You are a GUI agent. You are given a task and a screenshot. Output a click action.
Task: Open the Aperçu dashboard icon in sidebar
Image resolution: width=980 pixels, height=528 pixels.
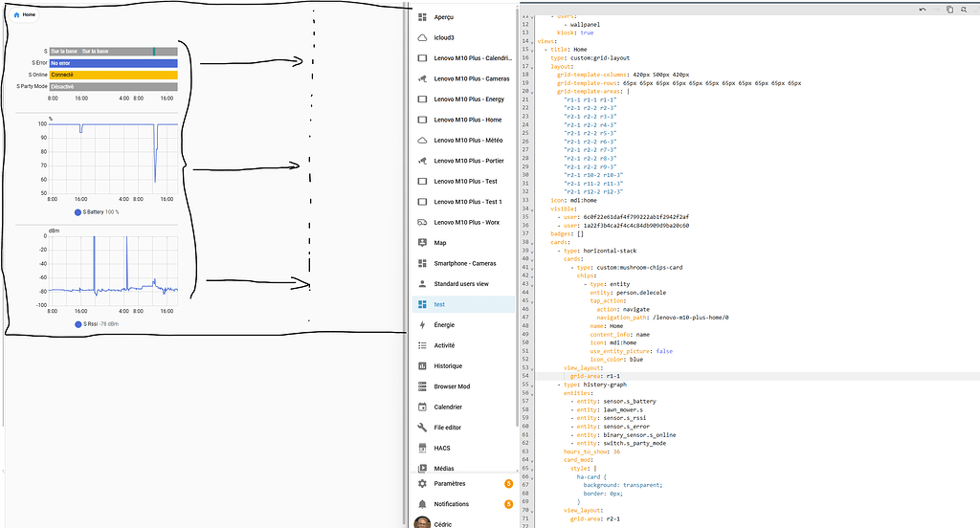click(x=422, y=17)
